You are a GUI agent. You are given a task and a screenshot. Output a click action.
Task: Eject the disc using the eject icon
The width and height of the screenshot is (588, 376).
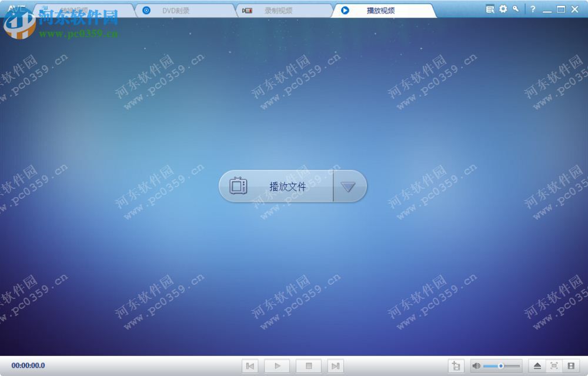pos(537,365)
